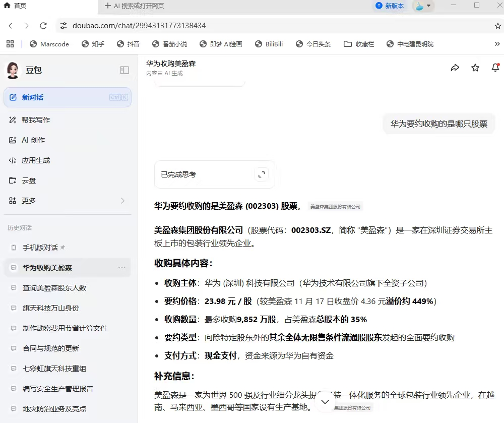
Task: Expand the 更多 menu chevron
Action: point(122,201)
